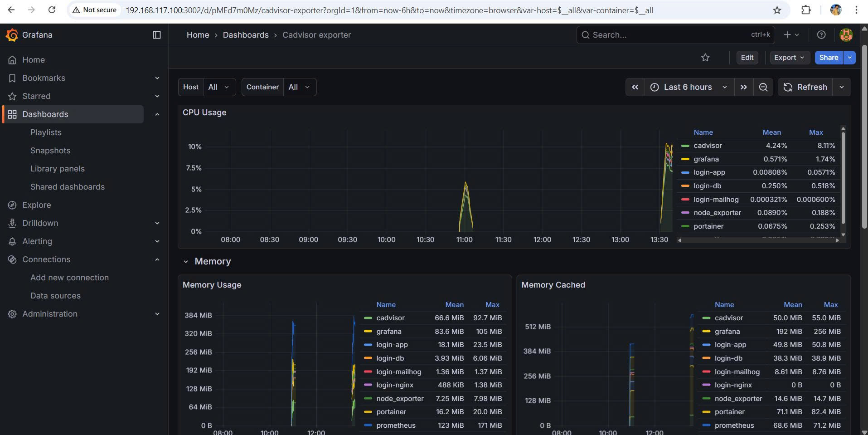Toggle prometheus series in Memory Cached legend
868x435 pixels.
click(734, 425)
